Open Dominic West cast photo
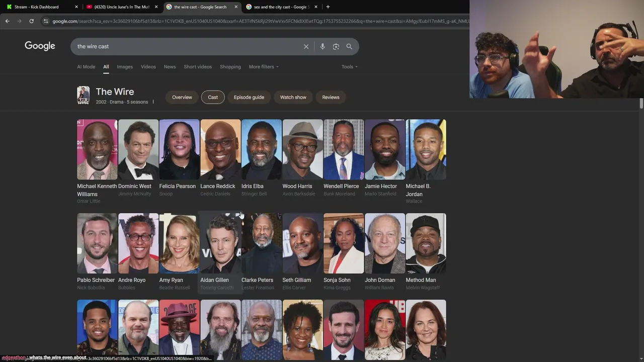This screenshot has height=362, width=644. pyautogui.click(x=138, y=149)
